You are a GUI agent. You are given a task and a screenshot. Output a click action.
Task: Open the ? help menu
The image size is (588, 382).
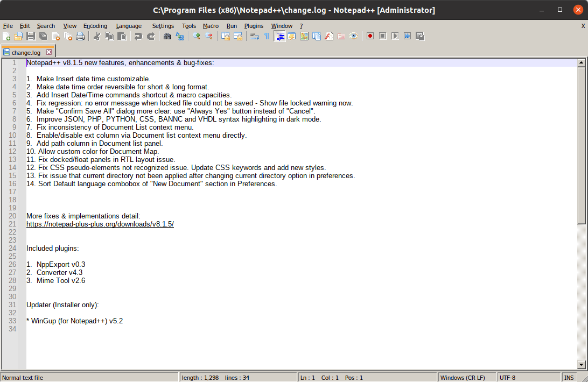(301, 26)
